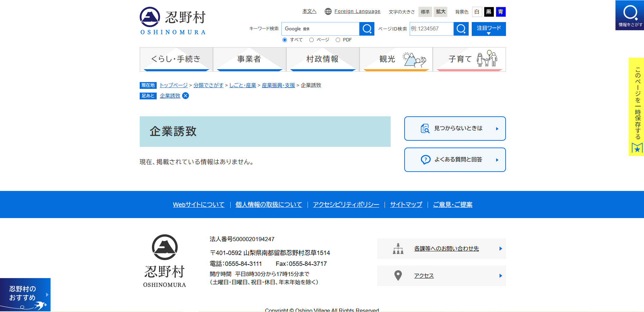Screen dimensions: 644x312
Task: Click the sightseeing mountain illustration on 観光 tab
Action: pos(414,60)
